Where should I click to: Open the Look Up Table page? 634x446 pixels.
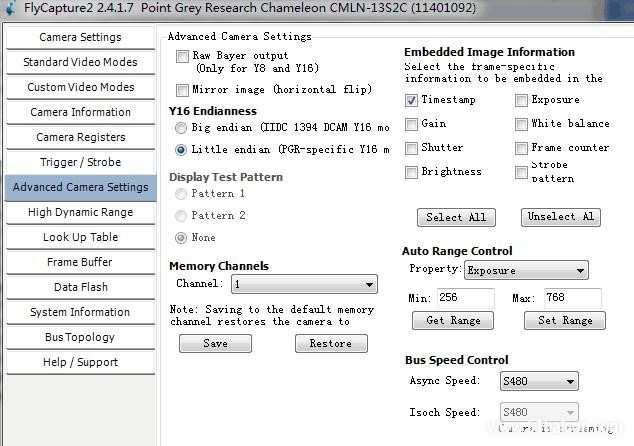tap(80, 237)
